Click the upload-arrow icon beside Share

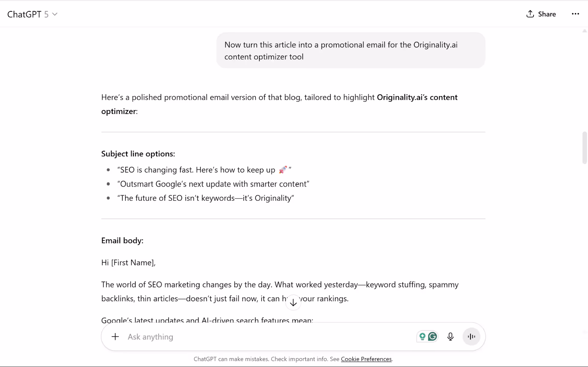529,14
